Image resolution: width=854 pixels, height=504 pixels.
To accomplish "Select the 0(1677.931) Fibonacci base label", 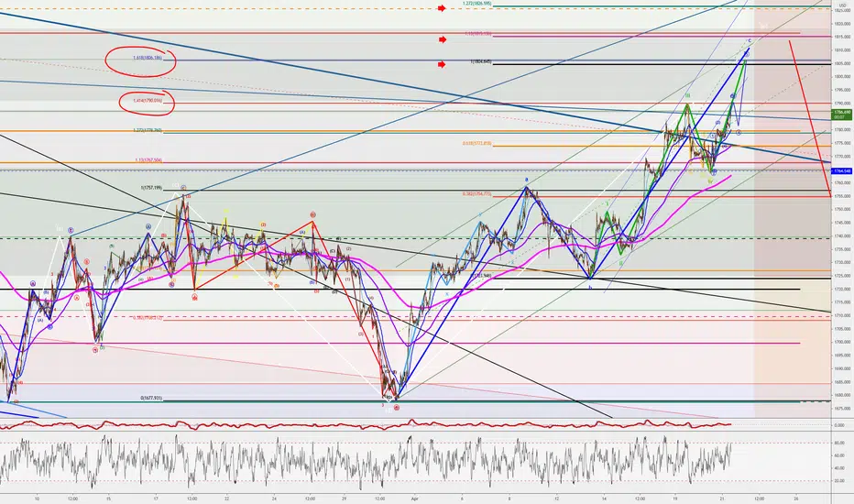I will pos(151,398).
